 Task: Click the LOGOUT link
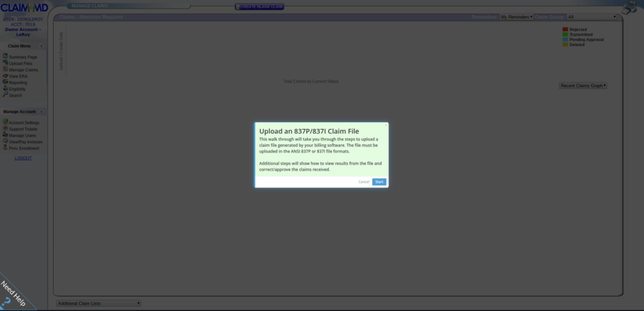point(23,159)
